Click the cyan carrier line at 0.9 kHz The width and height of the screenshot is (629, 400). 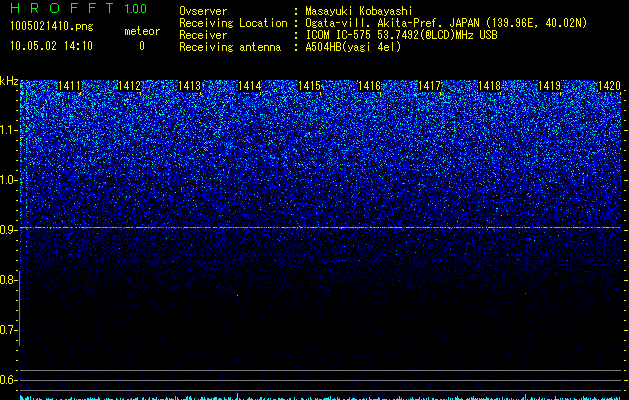point(320,227)
